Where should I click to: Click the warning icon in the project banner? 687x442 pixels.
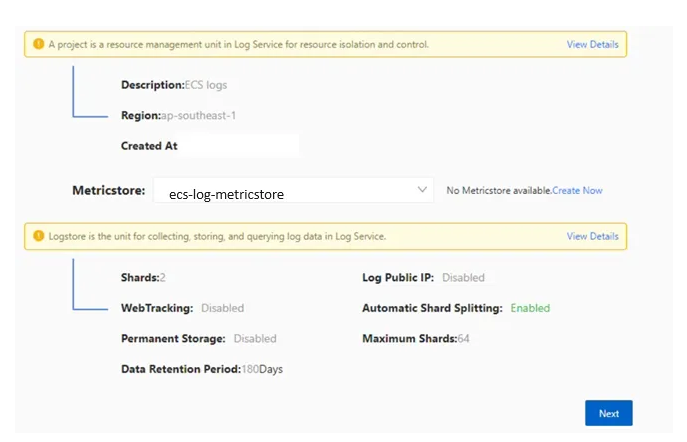[x=39, y=44]
